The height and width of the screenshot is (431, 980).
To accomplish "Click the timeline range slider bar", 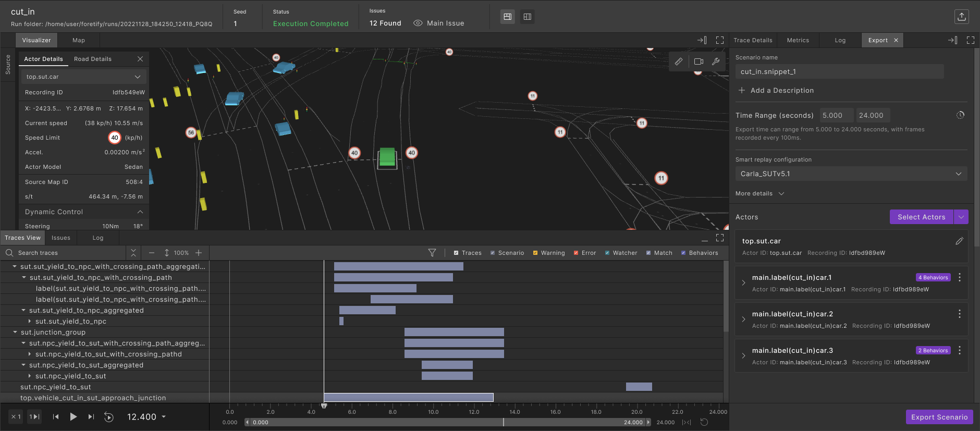I will click(x=448, y=422).
